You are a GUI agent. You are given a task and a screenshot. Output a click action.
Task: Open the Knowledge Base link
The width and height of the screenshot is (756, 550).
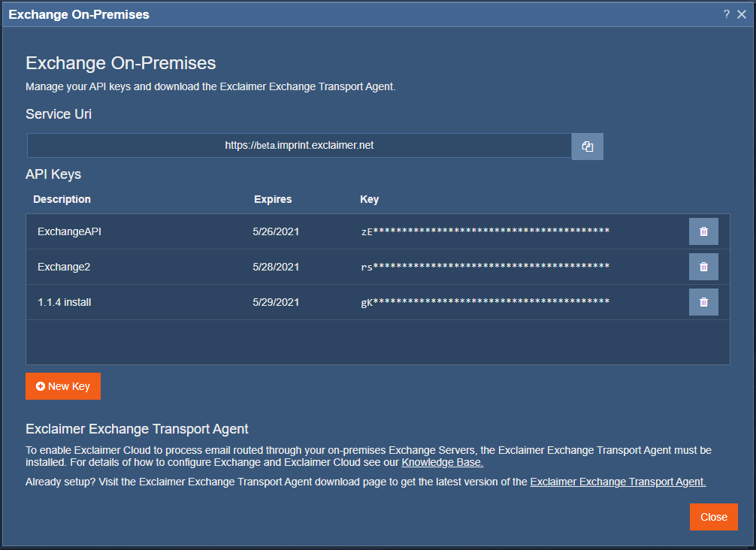(x=442, y=462)
